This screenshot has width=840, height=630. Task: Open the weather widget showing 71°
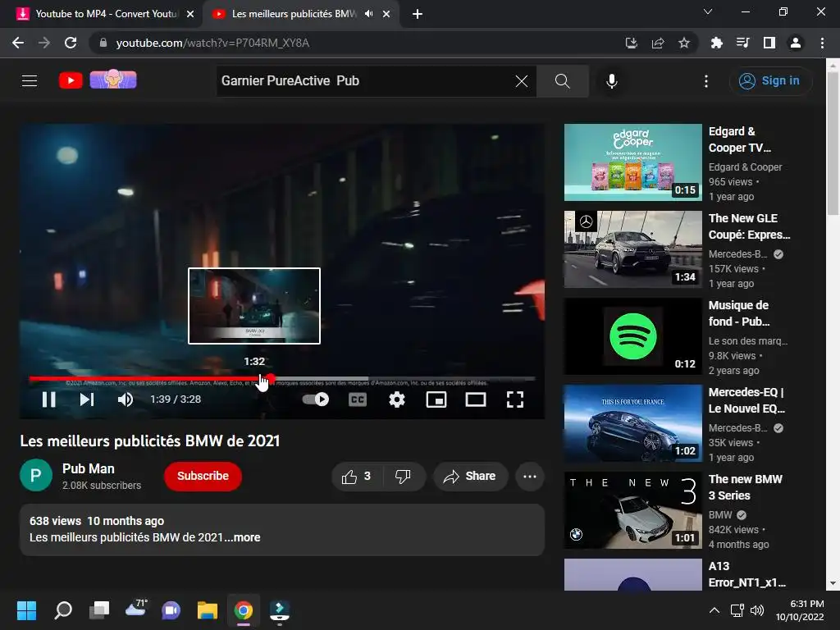136,609
